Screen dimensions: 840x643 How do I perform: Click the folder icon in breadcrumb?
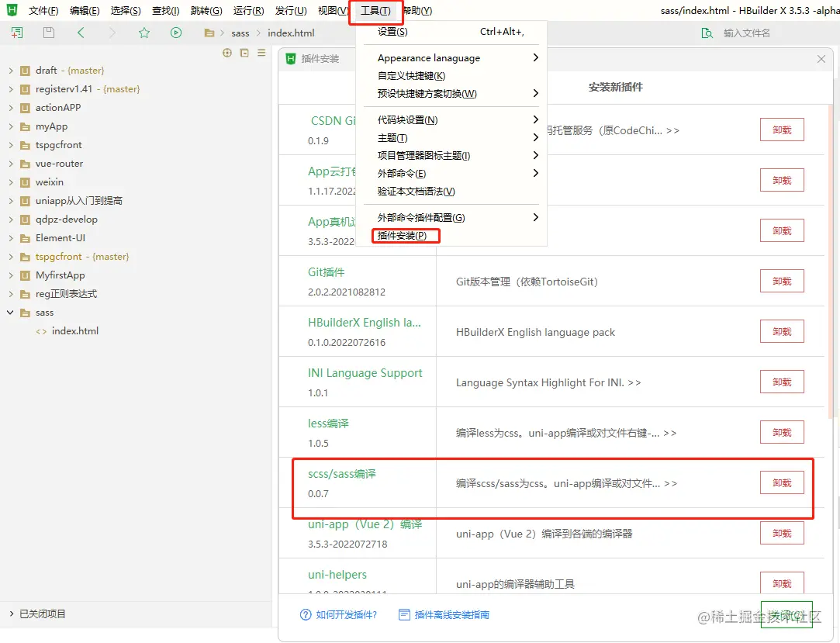coord(209,33)
